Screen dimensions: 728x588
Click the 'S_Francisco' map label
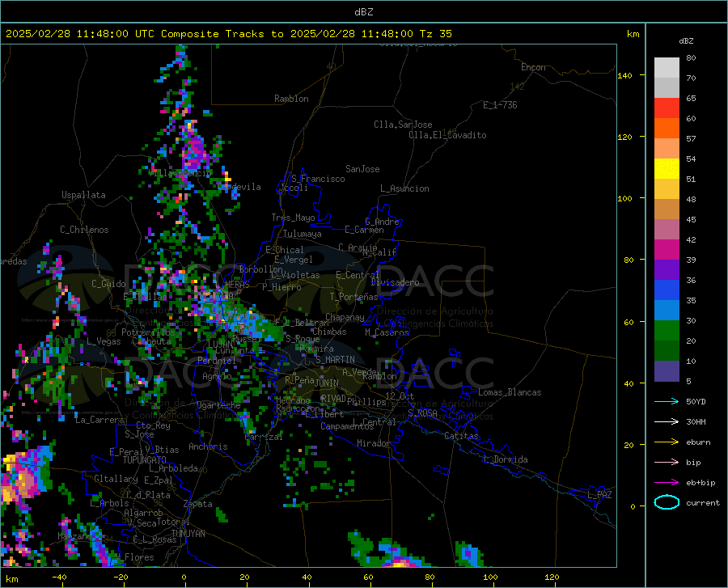[318, 179]
